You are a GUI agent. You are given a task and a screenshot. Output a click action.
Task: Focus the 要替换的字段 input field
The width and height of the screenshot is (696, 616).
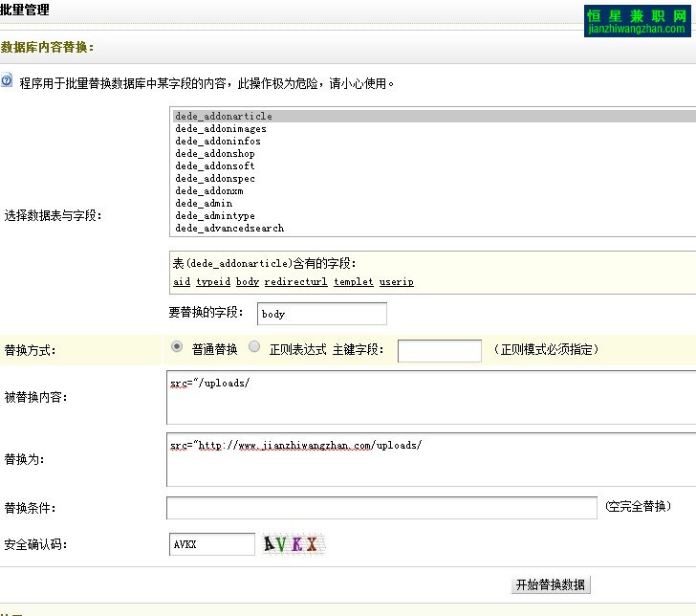(x=321, y=314)
